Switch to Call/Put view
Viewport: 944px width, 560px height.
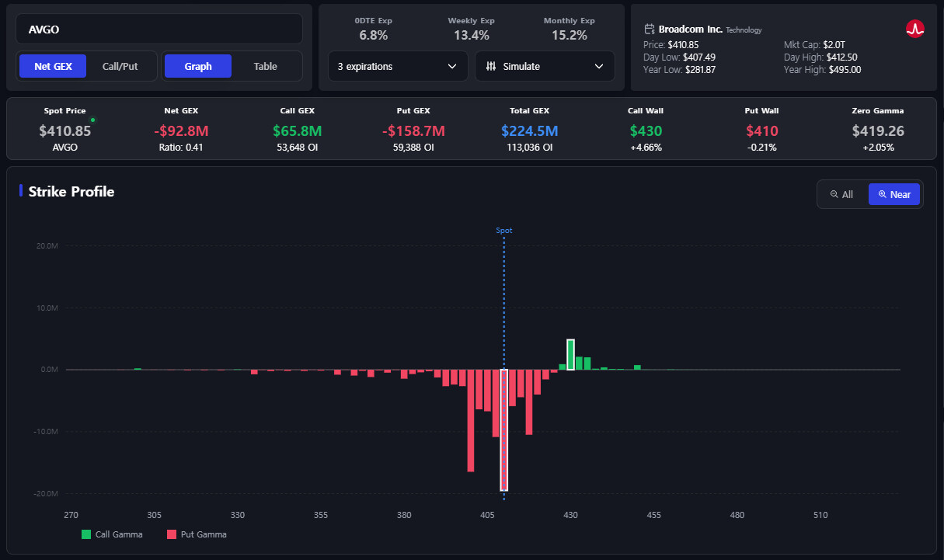(x=120, y=66)
